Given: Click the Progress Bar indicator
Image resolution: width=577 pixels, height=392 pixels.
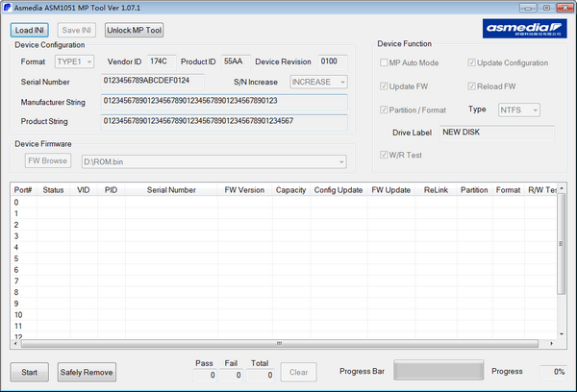Looking at the screenshot, I should click(x=439, y=370).
